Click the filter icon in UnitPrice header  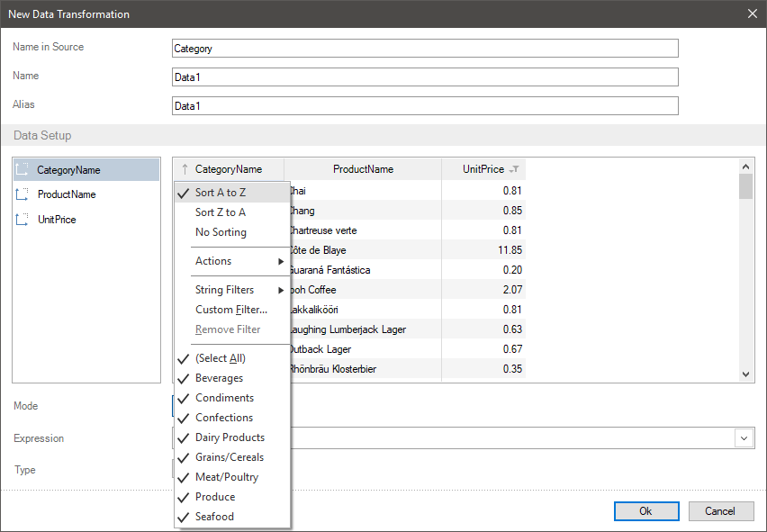click(514, 169)
